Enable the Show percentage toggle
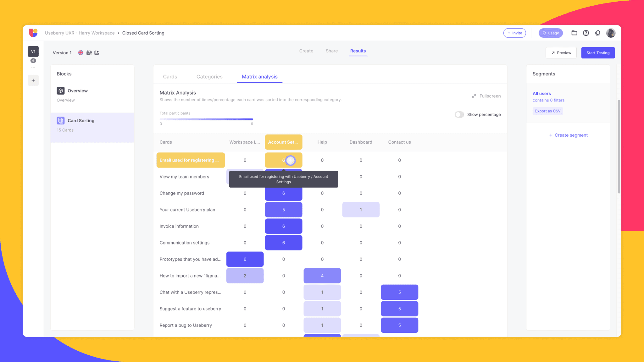The height and width of the screenshot is (362, 644). (x=459, y=115)
